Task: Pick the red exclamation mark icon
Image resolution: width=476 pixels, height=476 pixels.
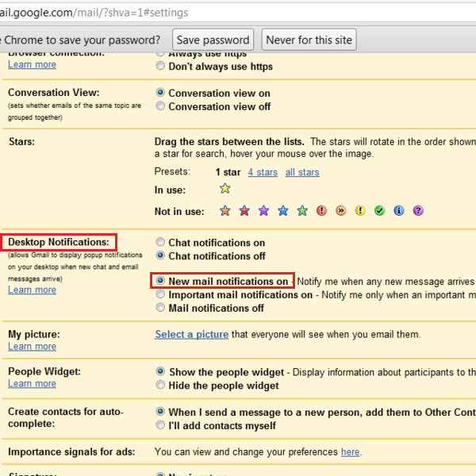Action: click(x=321, y=210)
